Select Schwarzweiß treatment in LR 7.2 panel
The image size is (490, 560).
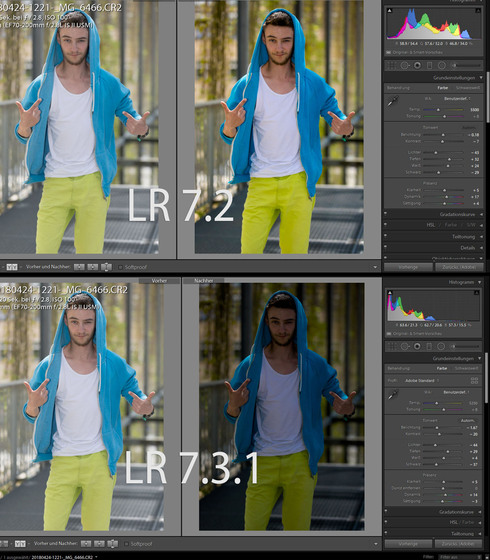468,88
